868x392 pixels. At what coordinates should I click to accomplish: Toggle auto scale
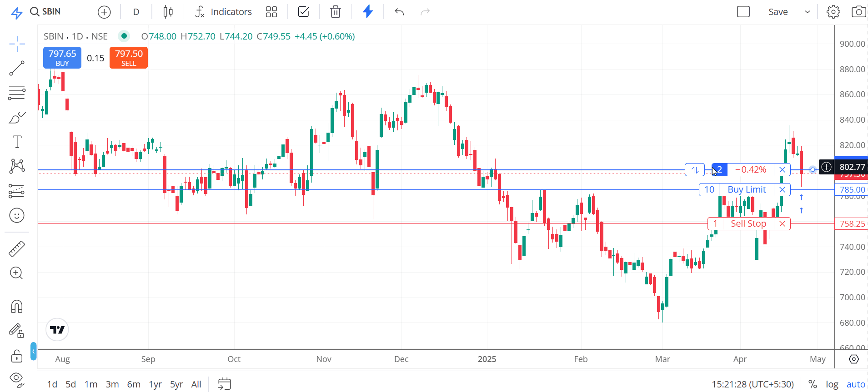pos(856,384)
